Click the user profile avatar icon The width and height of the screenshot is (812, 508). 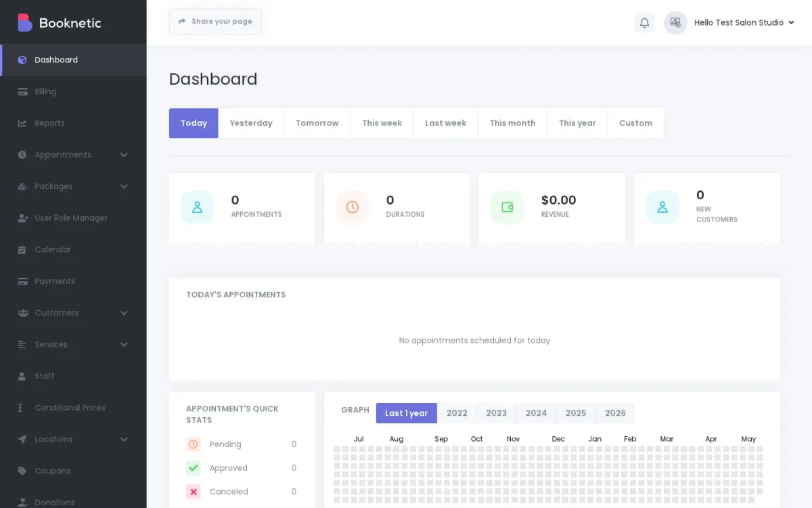click(x=675, y=22)
